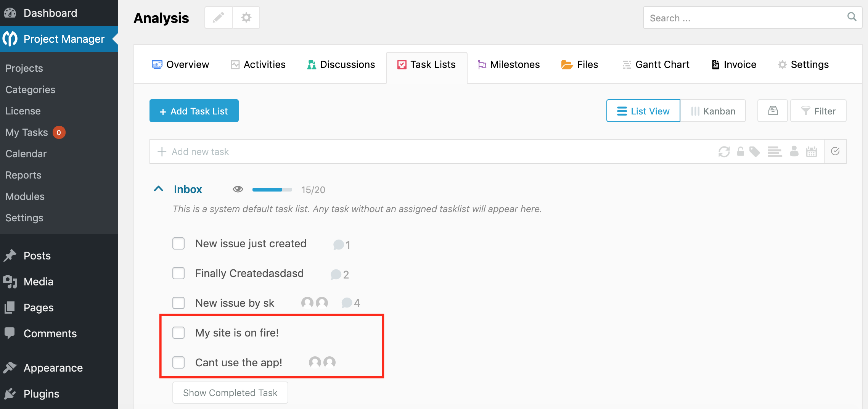Click the Project Manager logo icon

tap(10, 39)
